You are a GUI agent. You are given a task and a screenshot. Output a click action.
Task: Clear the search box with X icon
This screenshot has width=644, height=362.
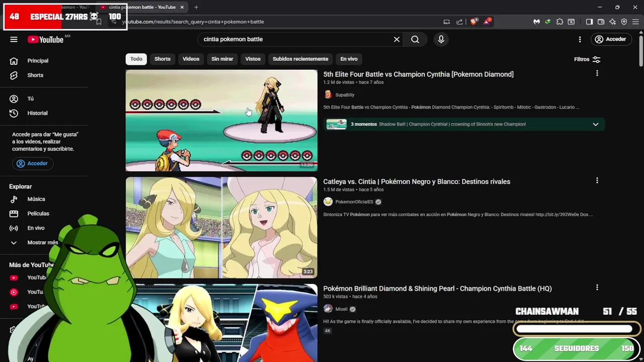(396, 39)
